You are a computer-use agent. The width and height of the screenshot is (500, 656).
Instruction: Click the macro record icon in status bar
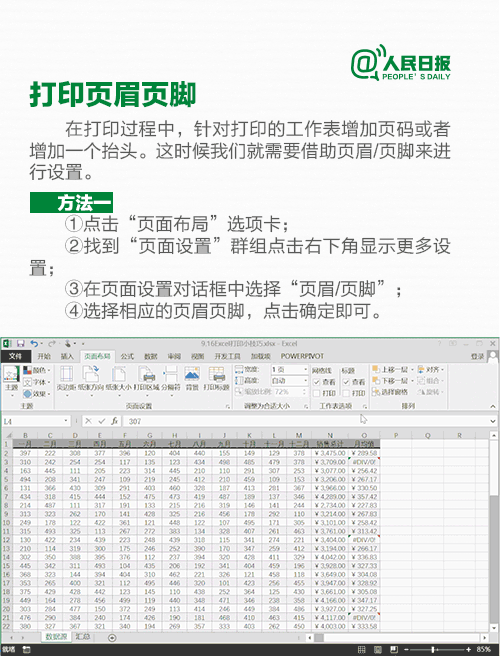[26, 650]
